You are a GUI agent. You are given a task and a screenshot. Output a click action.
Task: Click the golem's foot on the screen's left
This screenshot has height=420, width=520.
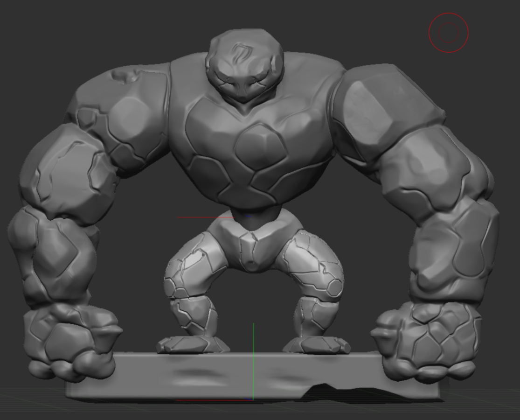(x=193, y=344)
